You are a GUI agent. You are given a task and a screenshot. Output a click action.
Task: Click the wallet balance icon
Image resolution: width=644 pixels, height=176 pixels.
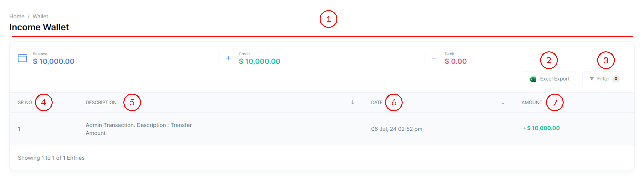[22, 58]
